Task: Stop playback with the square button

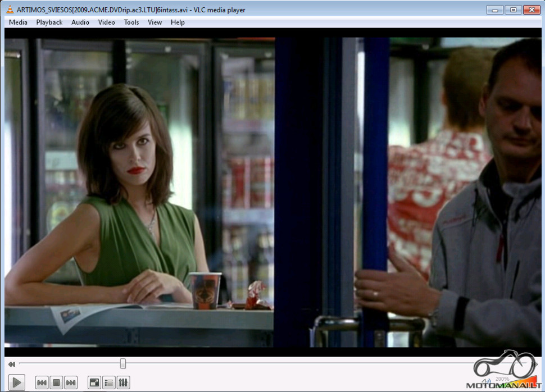Action: (x=56, y=382)
